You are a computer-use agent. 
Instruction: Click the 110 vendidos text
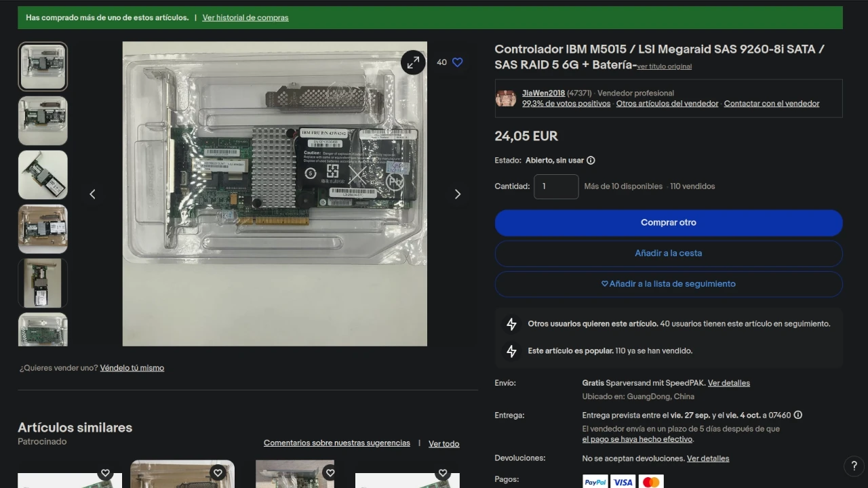tap(692, 186)
